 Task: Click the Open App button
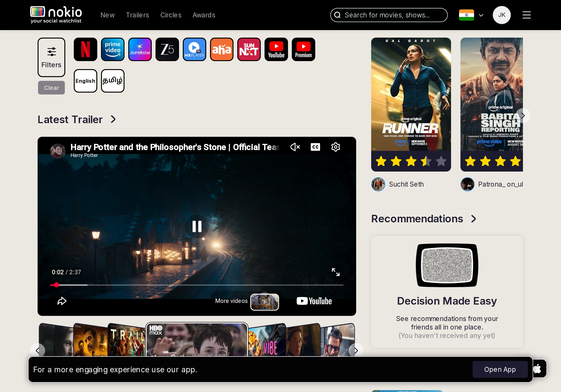(x=500, y=369)
